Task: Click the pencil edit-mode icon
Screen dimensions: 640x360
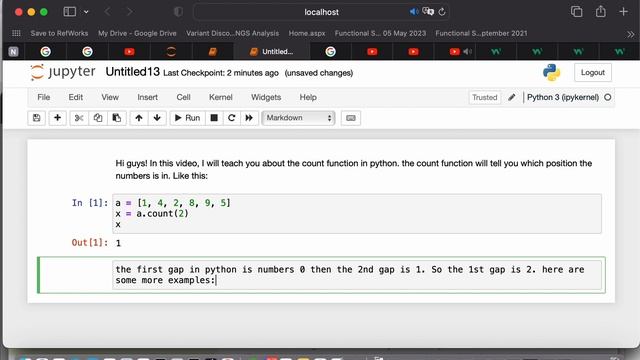Action: point(511,97)
